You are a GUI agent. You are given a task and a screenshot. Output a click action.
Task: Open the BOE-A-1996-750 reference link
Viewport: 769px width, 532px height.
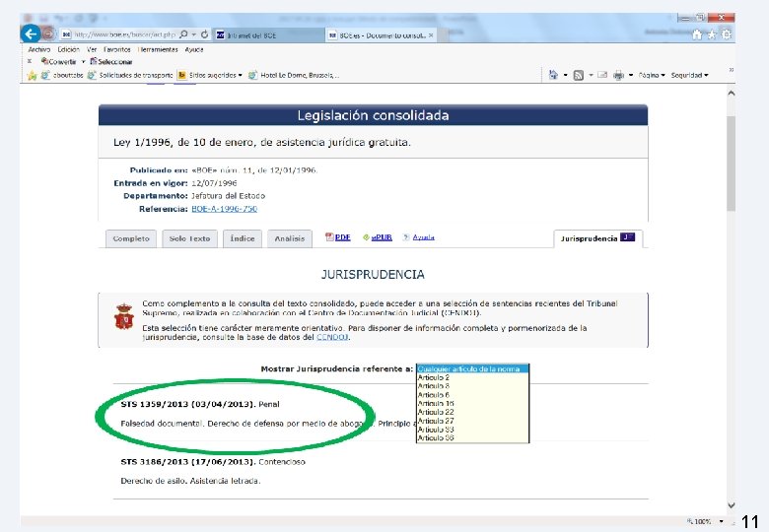[x=224, y=209]
